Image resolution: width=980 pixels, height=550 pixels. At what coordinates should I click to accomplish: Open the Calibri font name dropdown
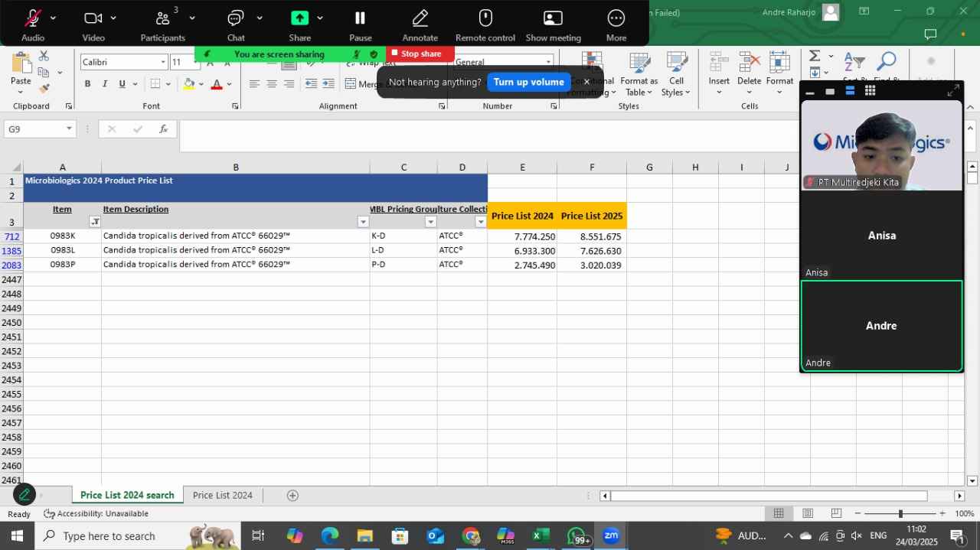[x=163, y=62]
